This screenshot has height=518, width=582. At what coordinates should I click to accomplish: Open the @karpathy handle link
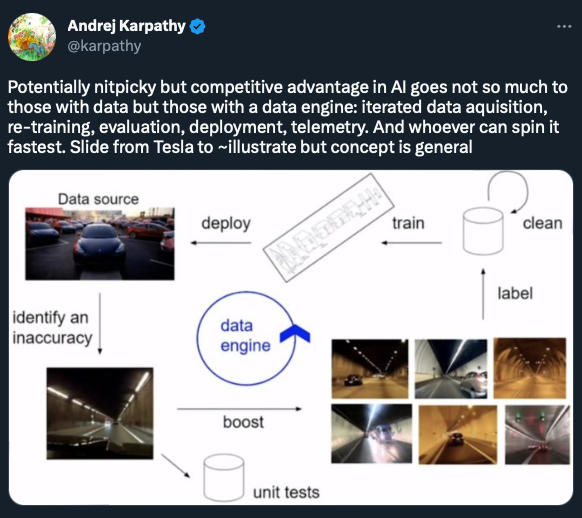click(x=104, y=46)
